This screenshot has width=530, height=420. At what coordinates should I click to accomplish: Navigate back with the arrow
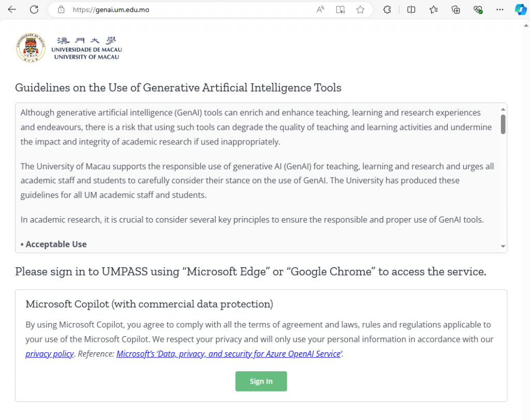(x=12, y=9)
